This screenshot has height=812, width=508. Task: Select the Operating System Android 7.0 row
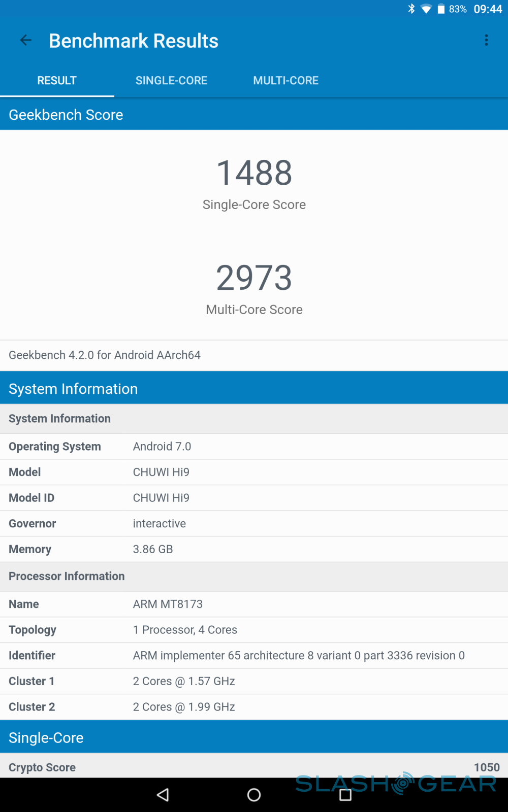pyautogui.click(x=254, y=447)
